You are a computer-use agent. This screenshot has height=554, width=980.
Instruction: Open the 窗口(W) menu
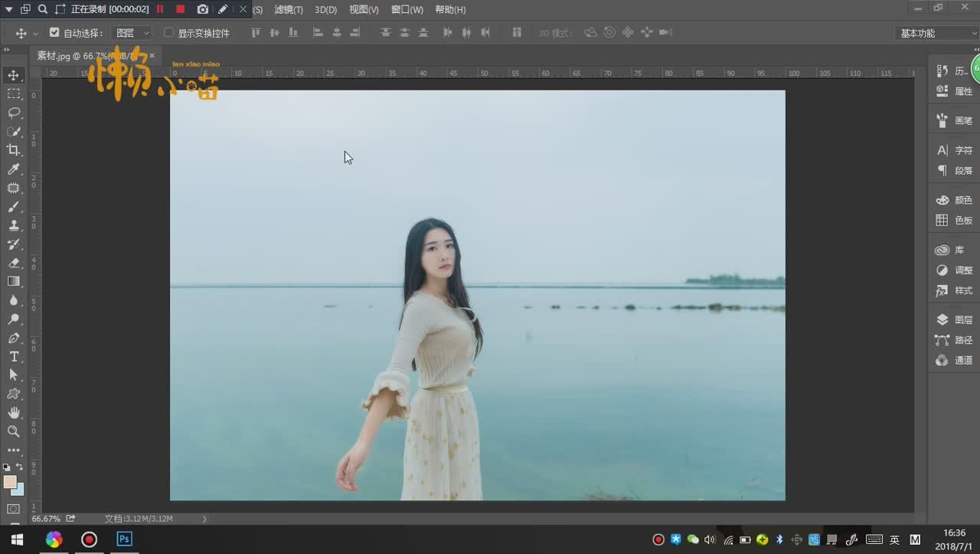[x=407, y=10]
